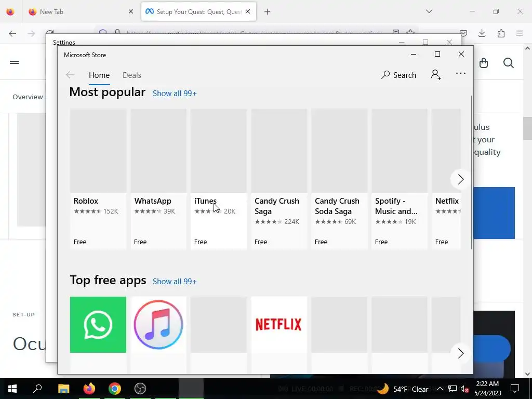Viewport: 532px width, 399px height.
Task: Open Firefox downloads panel
Action: click(482, 33)
